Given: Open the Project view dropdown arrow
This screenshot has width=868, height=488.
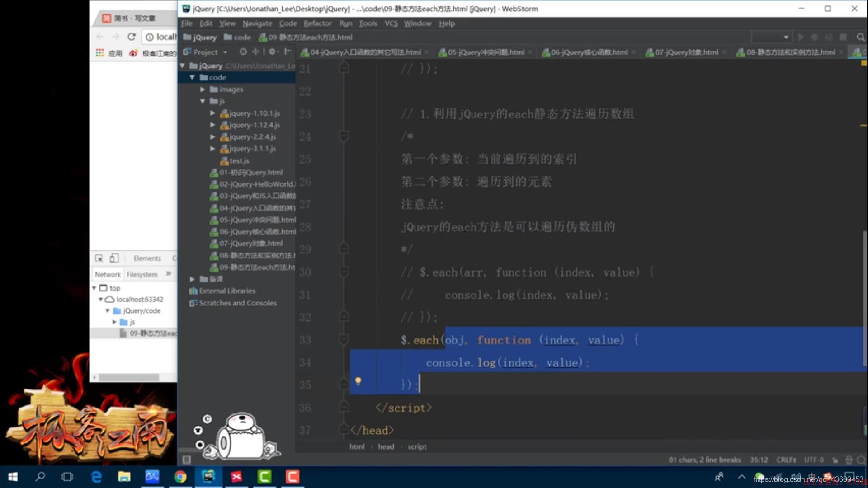Looking at the screenshot, I should tap(225, 52).
